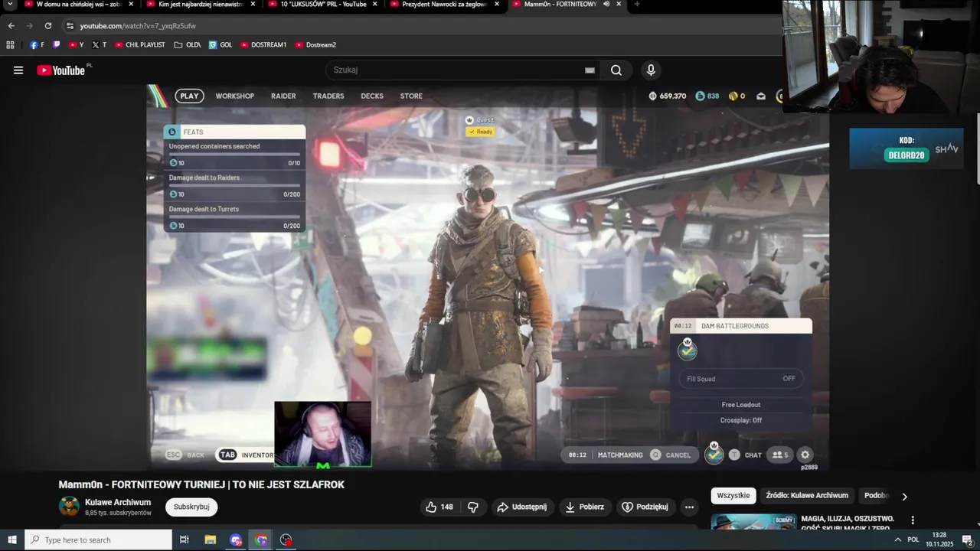Open the tab search dropdown arrow
This screenshot has height=551, width=980.
10,4
